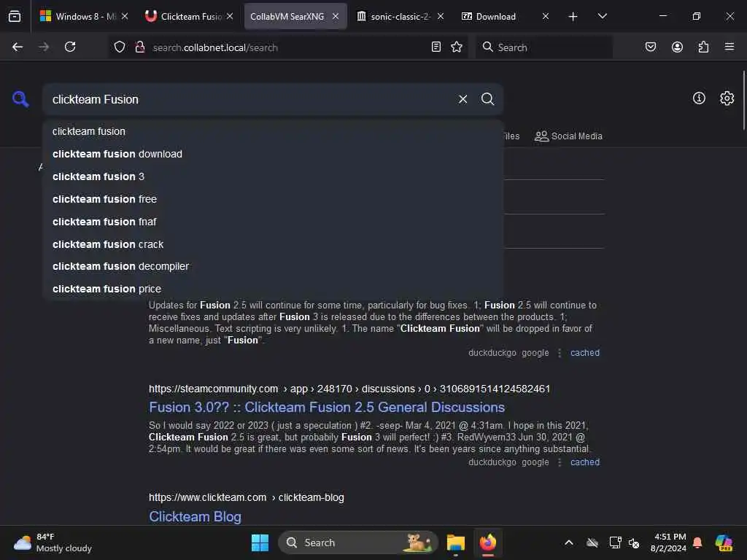Expand the list all tabs chevron
Image resolution: width=747 pixels, height=560 pixels.
pos(602,16)
